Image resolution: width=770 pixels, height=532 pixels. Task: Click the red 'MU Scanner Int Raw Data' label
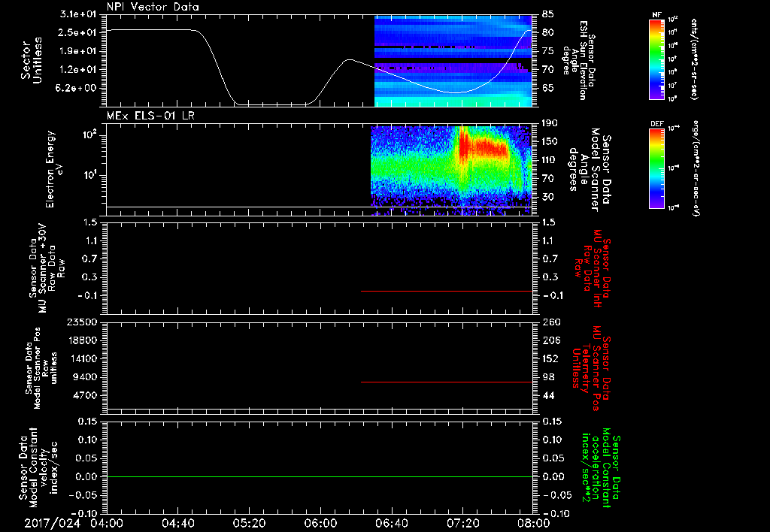click(593, 268)
